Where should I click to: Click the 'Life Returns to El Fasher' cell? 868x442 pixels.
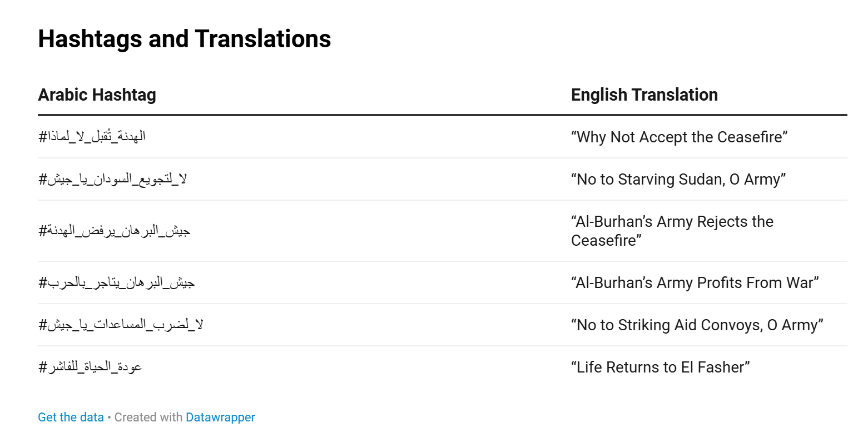[660, 367]
